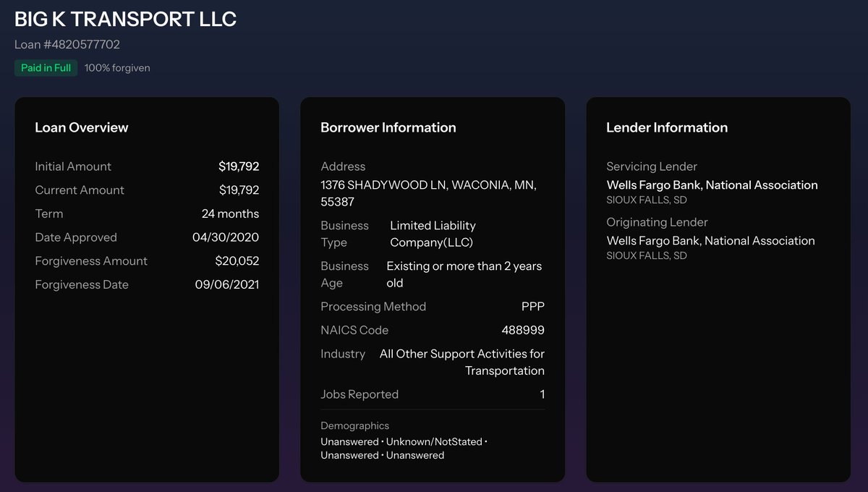Select the 1376 SHADYWOOD LN address text
868x492 pixels.
pyautogui.click(x=428, y=193)
